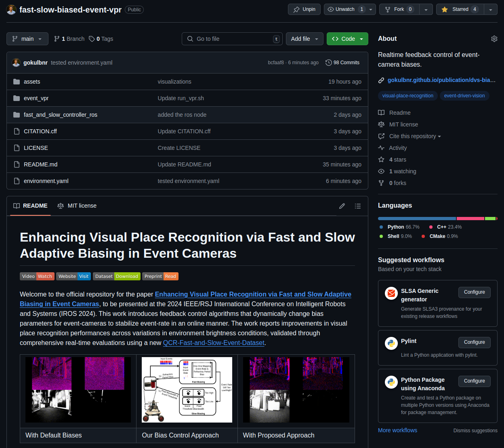Open the repository settings gear in About
Screen dimensions: 504x448
(x=494, y=39)
